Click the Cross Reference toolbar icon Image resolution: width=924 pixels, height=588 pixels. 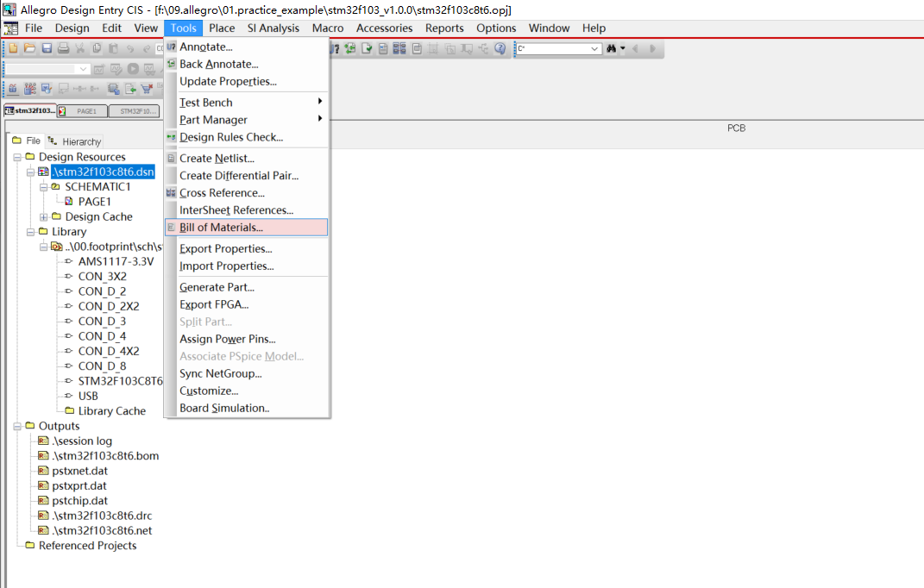(x=399, y=48)
